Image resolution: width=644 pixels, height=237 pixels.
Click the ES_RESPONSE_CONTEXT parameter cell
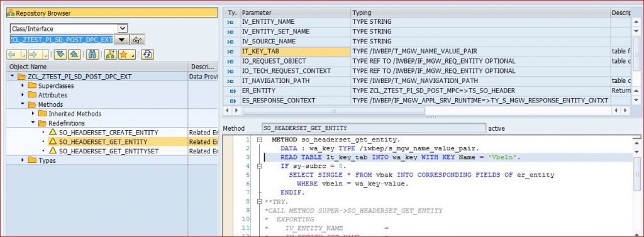pos(296,101)
